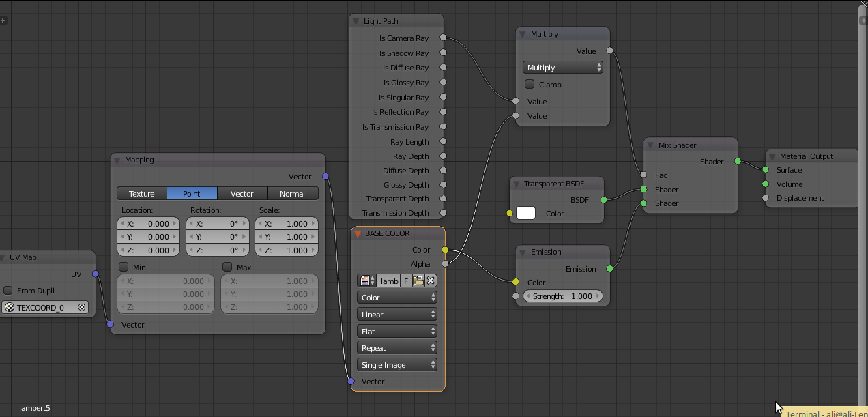Viewport: 868px width, 417px height.
Task: Click the UV map icon beside TEXCOORD_0
Action: point(10,307)
